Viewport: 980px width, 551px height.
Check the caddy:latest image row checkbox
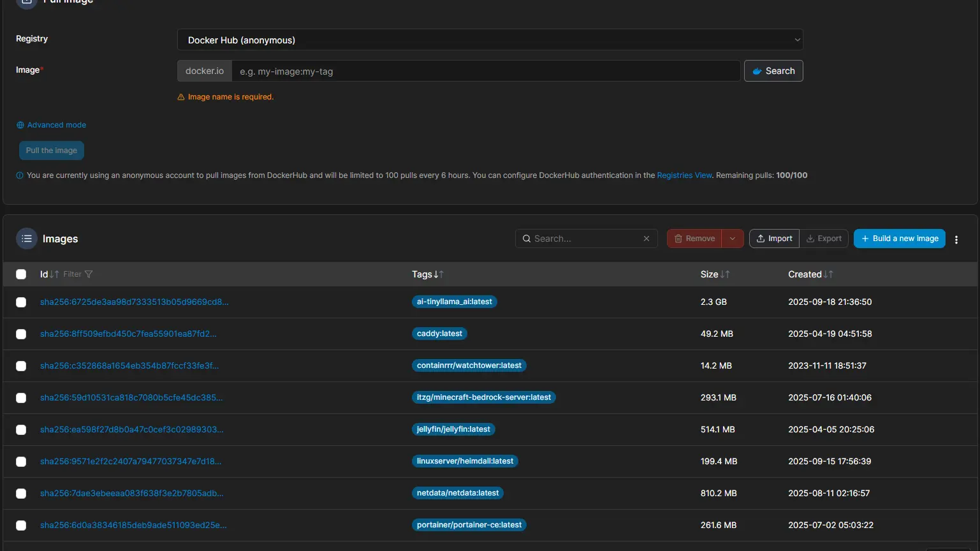click(x=21, y=334)
